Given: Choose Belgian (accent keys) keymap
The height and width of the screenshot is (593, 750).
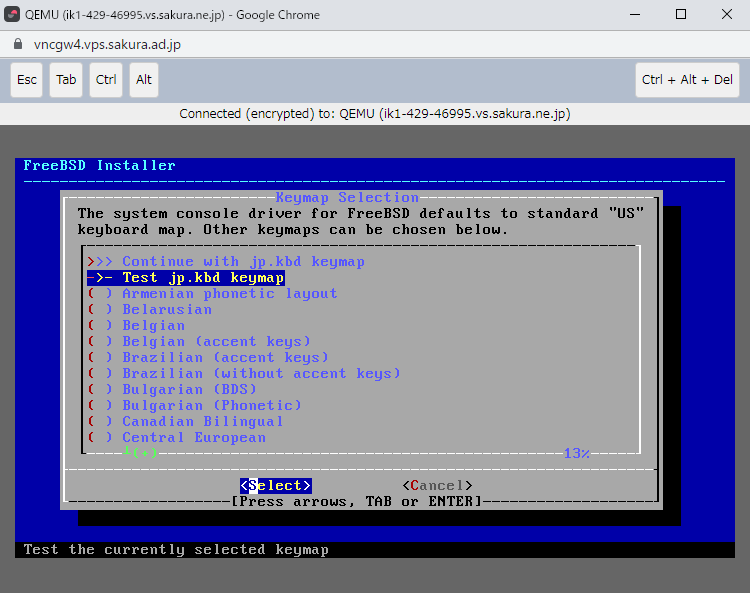Looking at the screenshot, I should click(216, 342).
